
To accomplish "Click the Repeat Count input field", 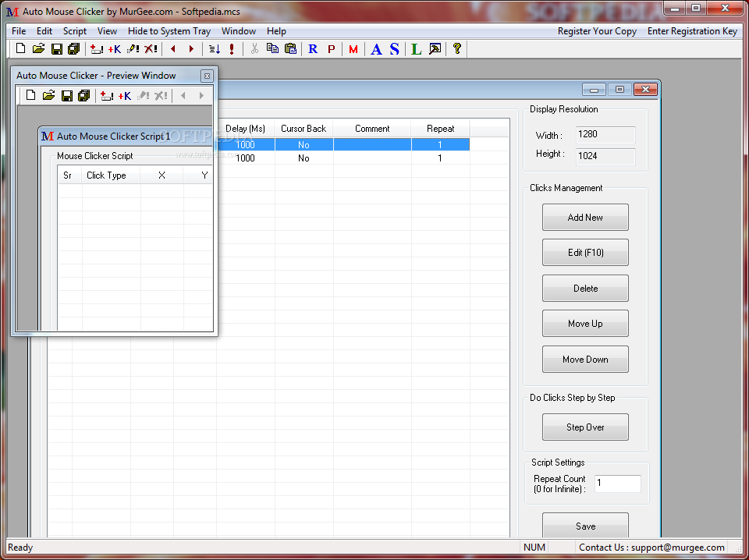I will [x=618, y=484].
